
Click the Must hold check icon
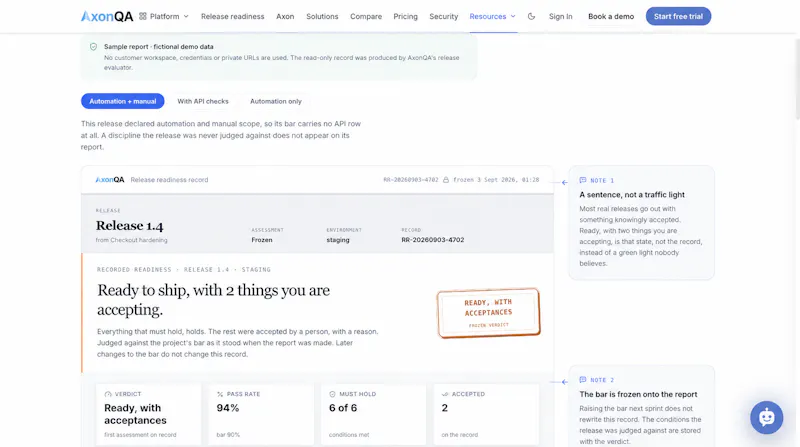pyautogui.click(x=332, y=394)
